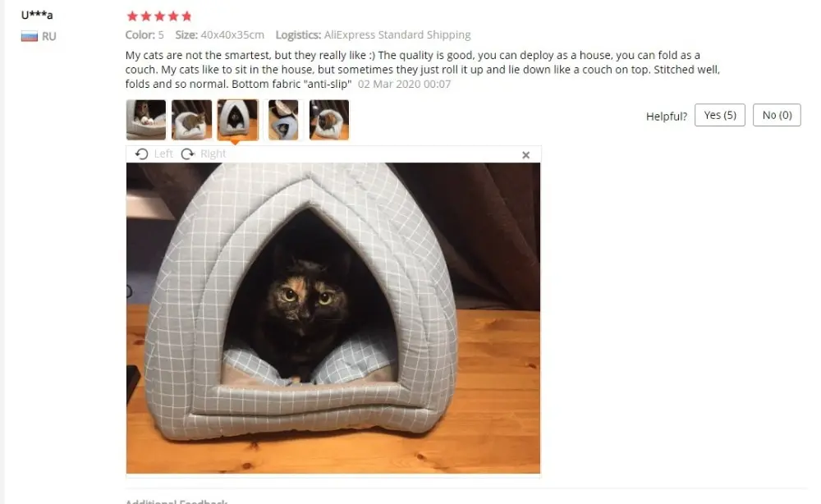Vote No (0) on review helpfulness
Screen dimensions: 821x504
point(777,115)
